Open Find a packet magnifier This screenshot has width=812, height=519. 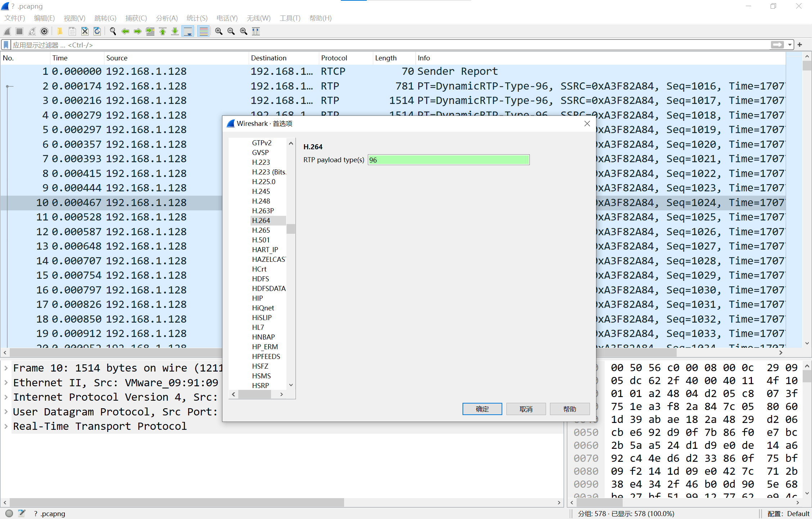point(113,31)
